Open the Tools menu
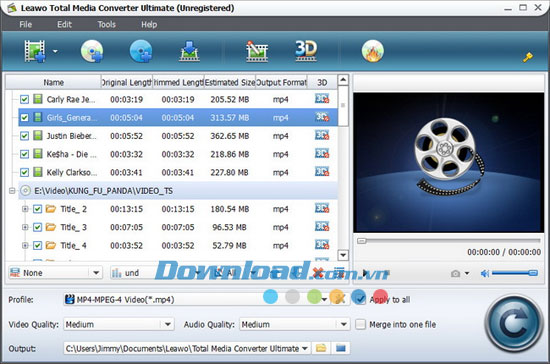The height and width of the screenshot is (364, 550). tap(106, 24)
